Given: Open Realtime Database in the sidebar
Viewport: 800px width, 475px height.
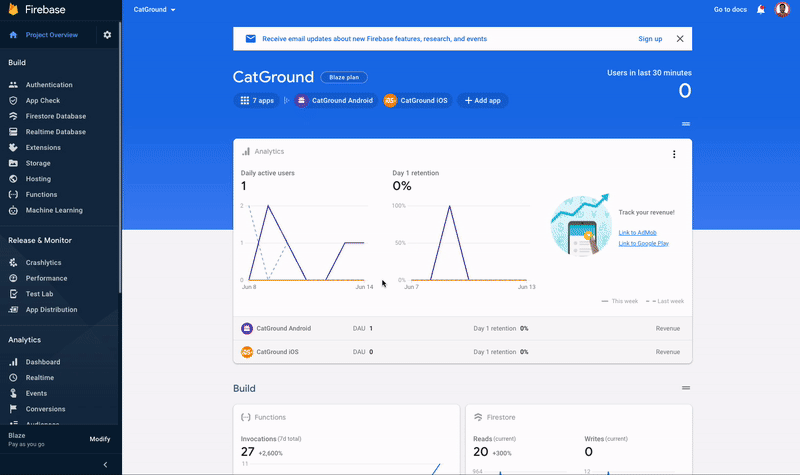Looking at the screenshot, I should (x=56, y=132).
